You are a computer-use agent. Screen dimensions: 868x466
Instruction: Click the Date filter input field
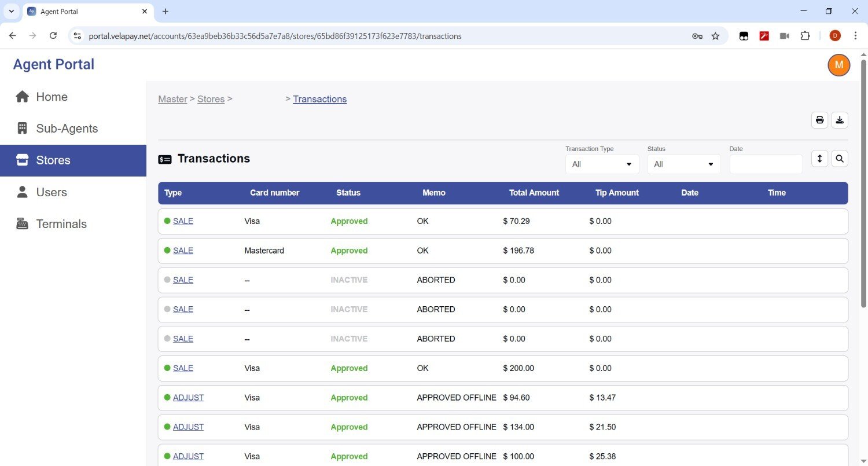pos(766,164)
